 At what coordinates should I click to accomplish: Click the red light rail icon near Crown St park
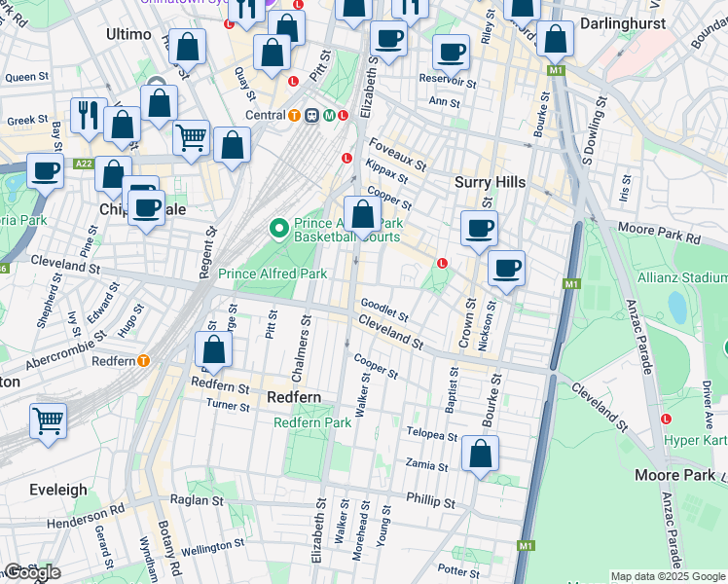point(442,264)
